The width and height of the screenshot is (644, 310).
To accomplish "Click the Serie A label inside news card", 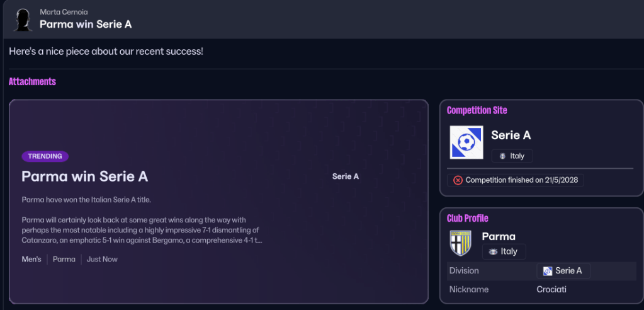I will click(x=345, y=176).
